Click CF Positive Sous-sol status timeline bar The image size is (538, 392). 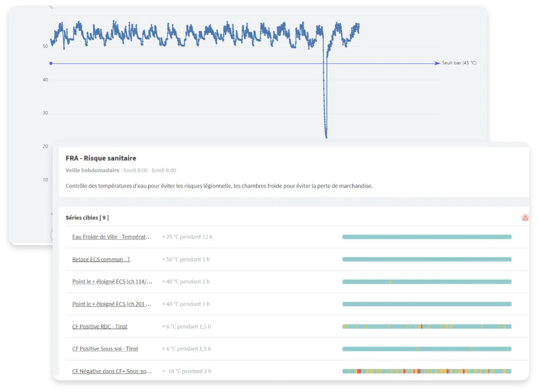coord(427,349)
